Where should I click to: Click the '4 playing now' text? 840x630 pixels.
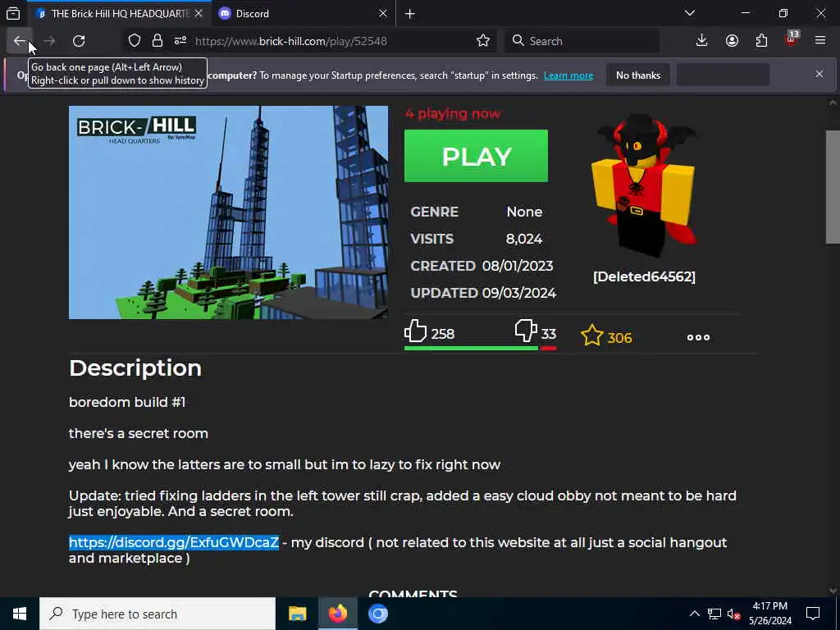453,113
